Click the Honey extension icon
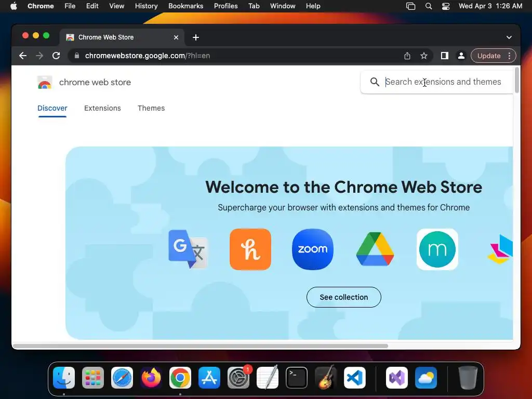This screenshot has width=532, height=399. coord(250,249)
